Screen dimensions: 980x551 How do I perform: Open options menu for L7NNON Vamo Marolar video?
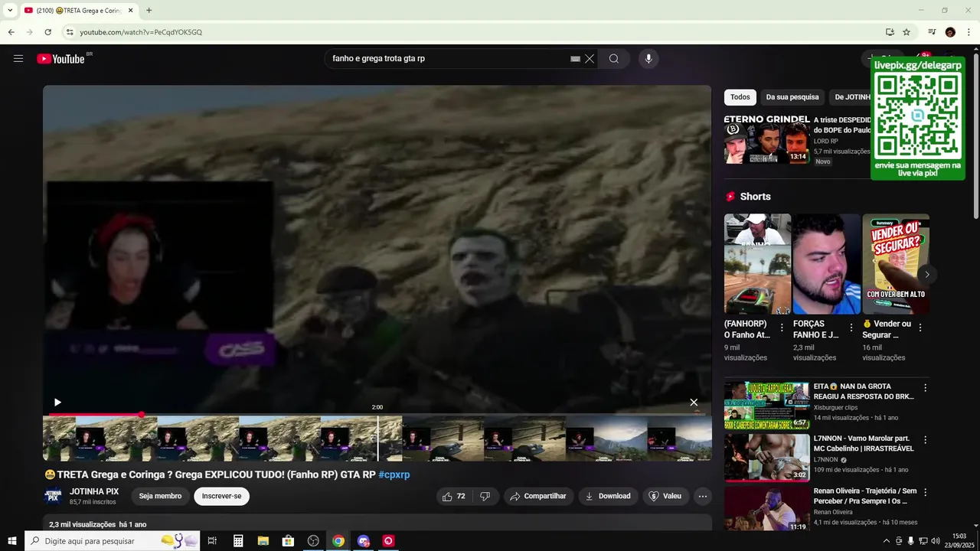(x=925, y=440)
